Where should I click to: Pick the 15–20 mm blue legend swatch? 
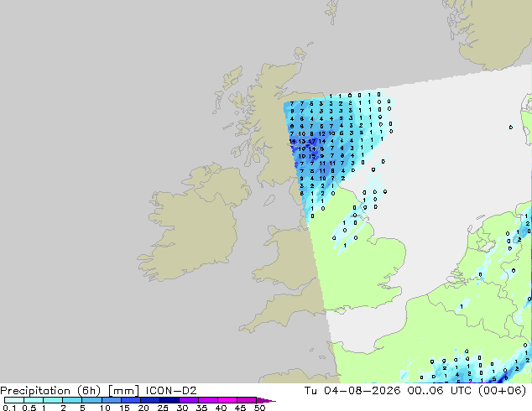coord(130,400)
